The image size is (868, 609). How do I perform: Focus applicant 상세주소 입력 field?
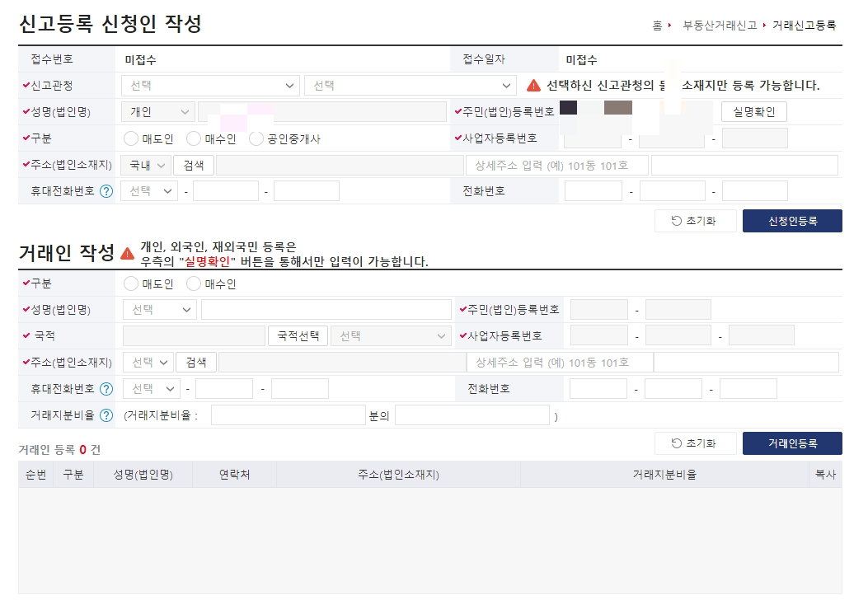click(x=557, y=165)
